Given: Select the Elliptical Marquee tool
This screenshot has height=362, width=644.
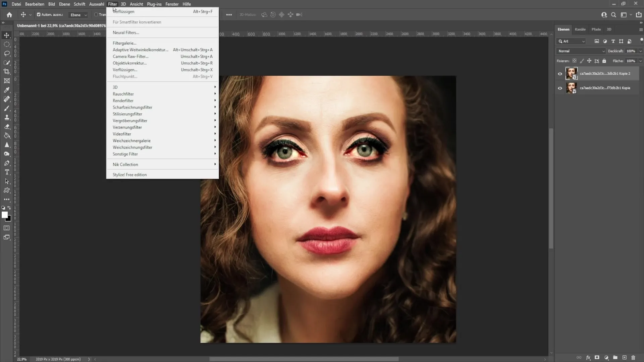Looking at the screenshot, I should tap(7, 44).
